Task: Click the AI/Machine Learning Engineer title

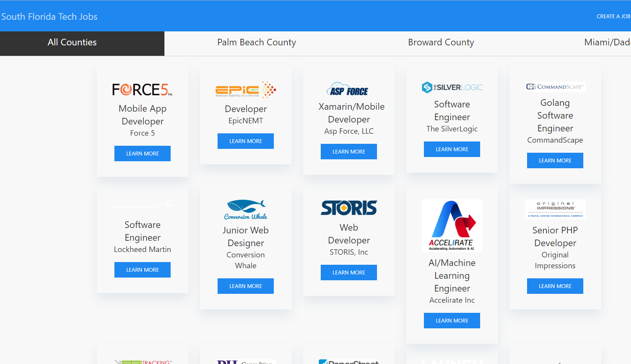Action: tap(452, 276)
